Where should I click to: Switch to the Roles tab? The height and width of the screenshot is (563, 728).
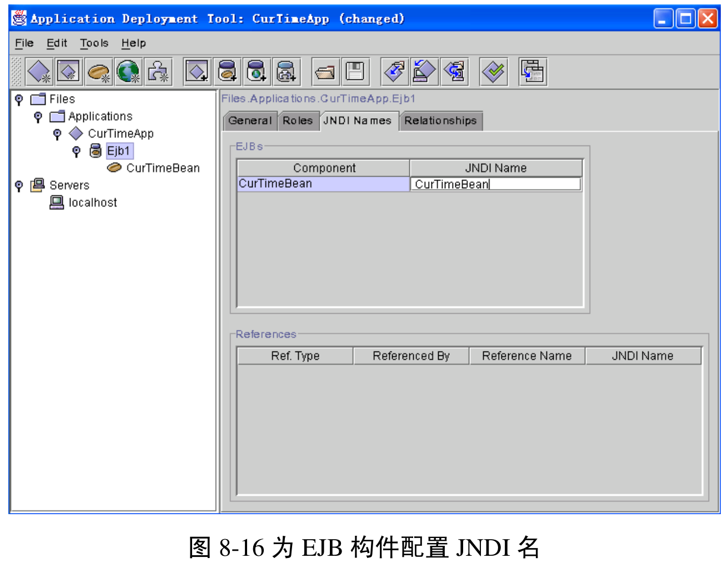[298, 121]
